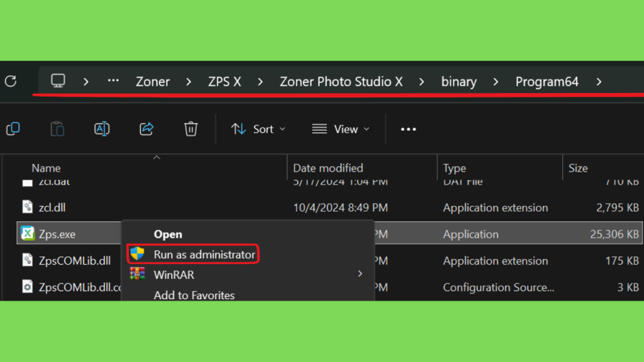Image resolution: width=644 pixels, height=362 pixels.
Task: Click the 25,306 KB size cell
Action: (x=614, y=234)
